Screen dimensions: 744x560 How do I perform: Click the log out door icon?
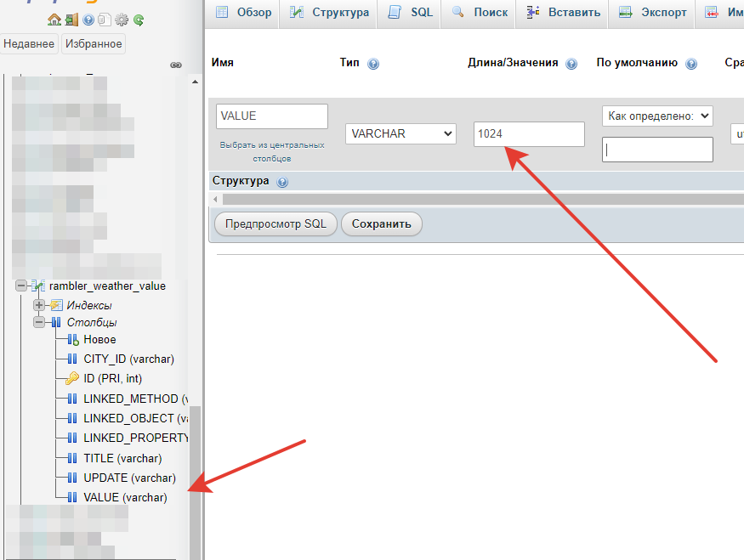(x=71, y=20)
